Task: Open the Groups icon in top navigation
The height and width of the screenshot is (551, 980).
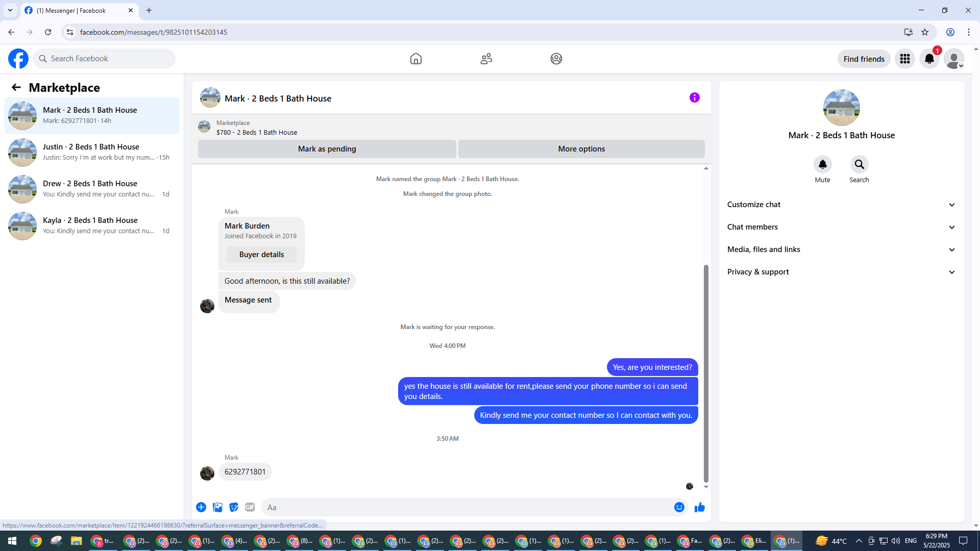Action: (x=556, y=59)
